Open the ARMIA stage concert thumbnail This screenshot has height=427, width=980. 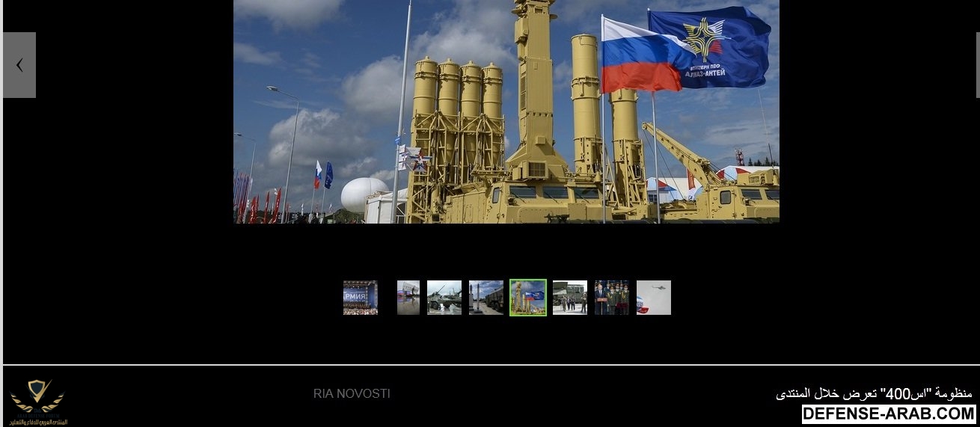coord(360,298)
